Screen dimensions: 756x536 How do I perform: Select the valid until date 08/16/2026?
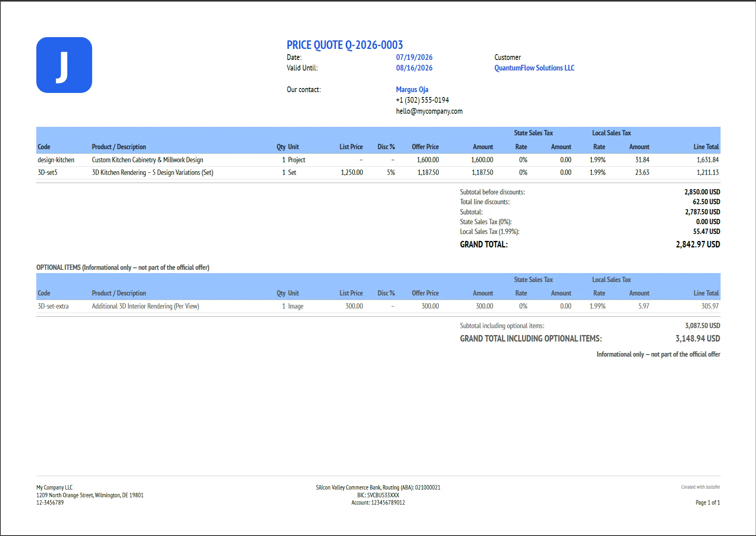coord(414,68)
